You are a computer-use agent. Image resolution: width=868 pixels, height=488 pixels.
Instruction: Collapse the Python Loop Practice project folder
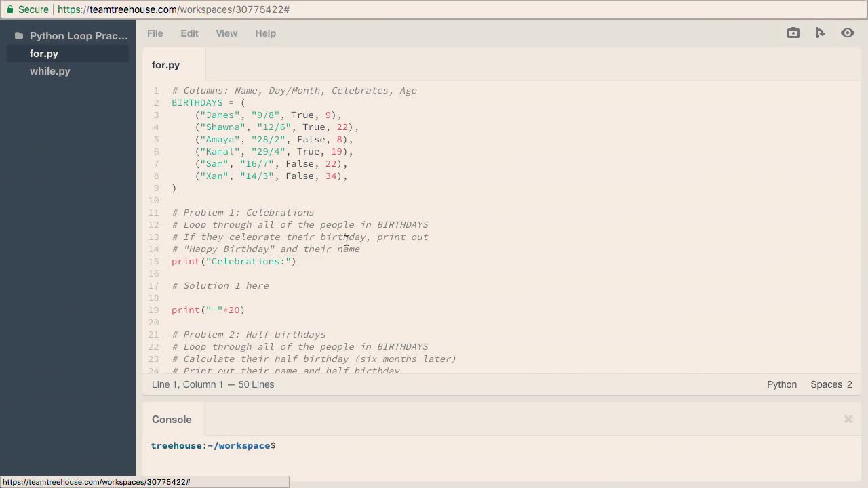pyautogui.click(x=78, y=35)
